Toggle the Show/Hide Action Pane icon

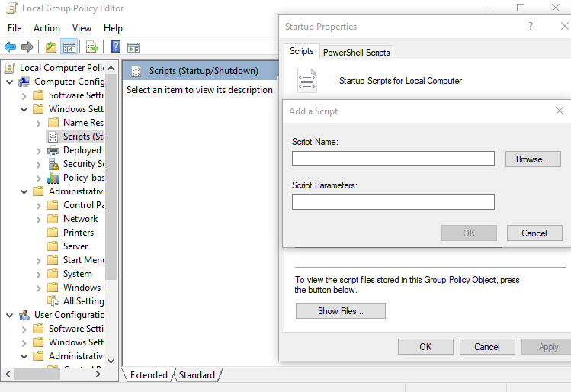[x=133, y=47]
